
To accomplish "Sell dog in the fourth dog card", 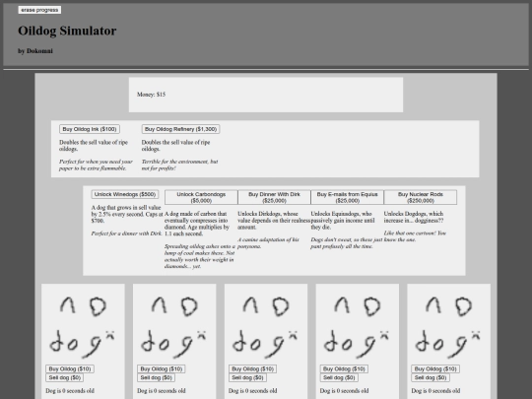I will coord(339,377).
